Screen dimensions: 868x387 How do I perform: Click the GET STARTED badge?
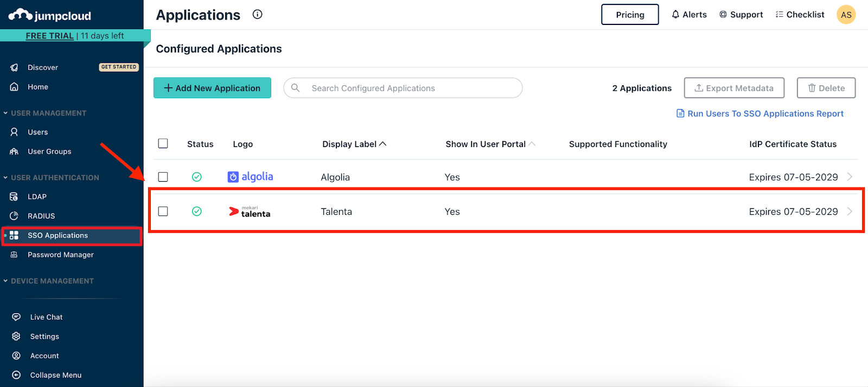tap(119, 67)
